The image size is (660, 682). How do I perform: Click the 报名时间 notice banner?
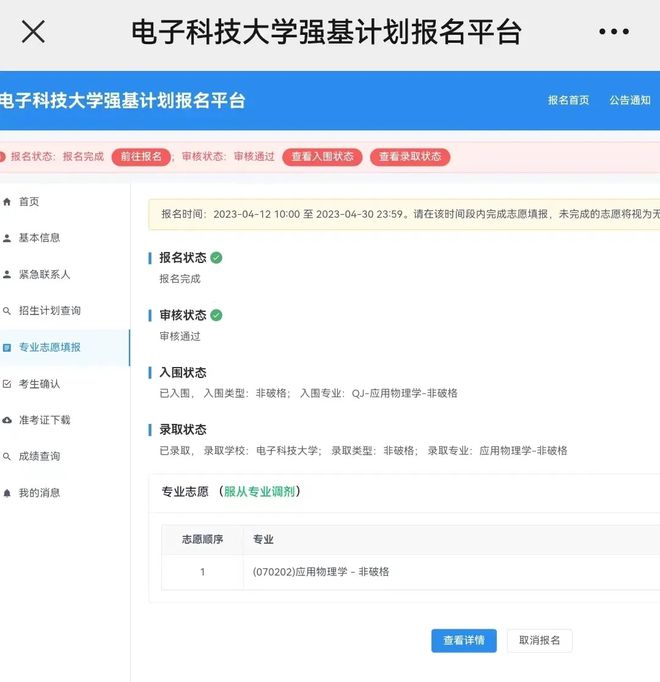(404, 214)
